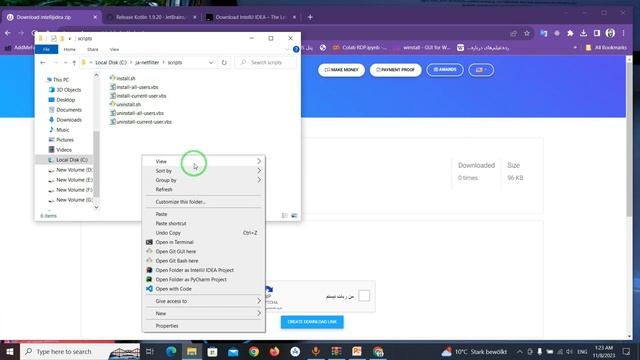Open the Explorer help icon
This screenshot has width=640, height=360.
(296, 49)
